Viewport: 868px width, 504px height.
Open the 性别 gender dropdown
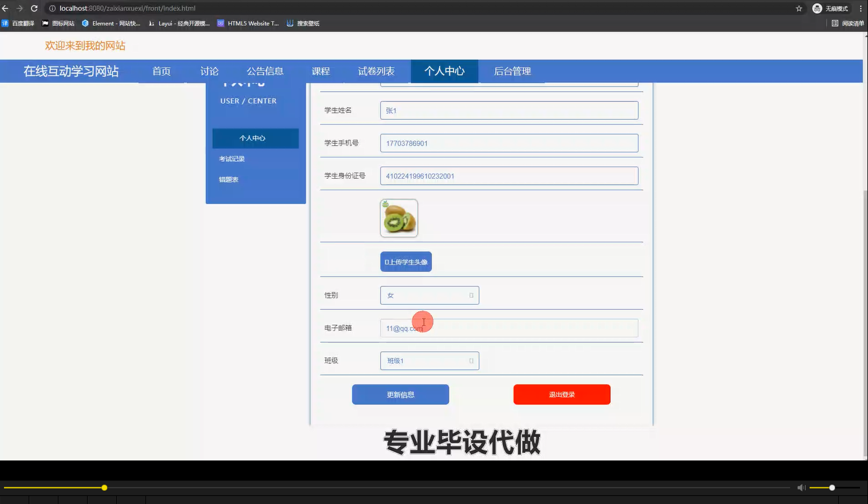(429, 295)
